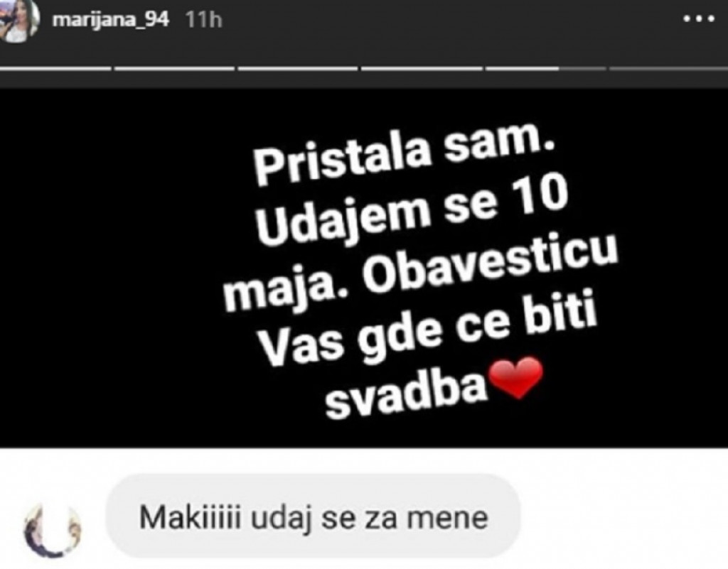
Task: Open marijana_94 profile picture in story header
Action: pyautogui.click(x=18, y=21)
